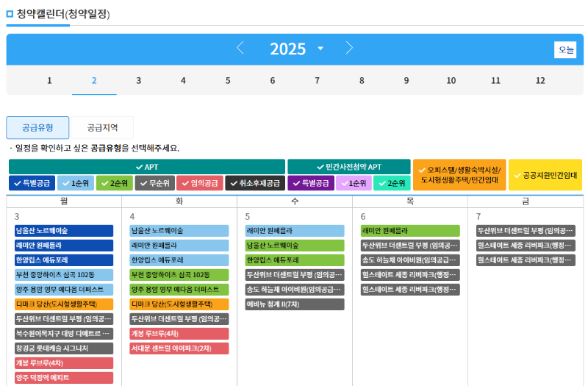Open 두산위브 더센트럴 부평 on Thursday 6
The height and width of the screenshot is (386, 588).
click(x=410, y=246)
